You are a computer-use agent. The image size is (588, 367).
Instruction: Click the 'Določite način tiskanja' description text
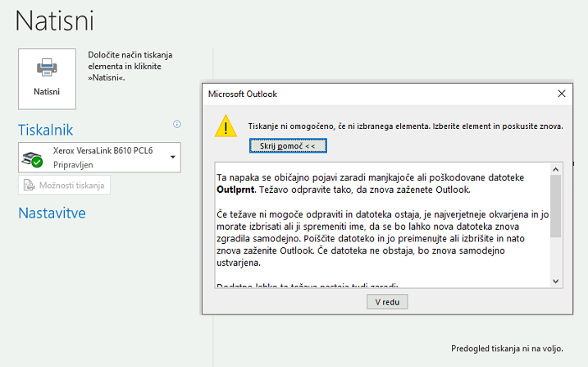click(130, 66)
